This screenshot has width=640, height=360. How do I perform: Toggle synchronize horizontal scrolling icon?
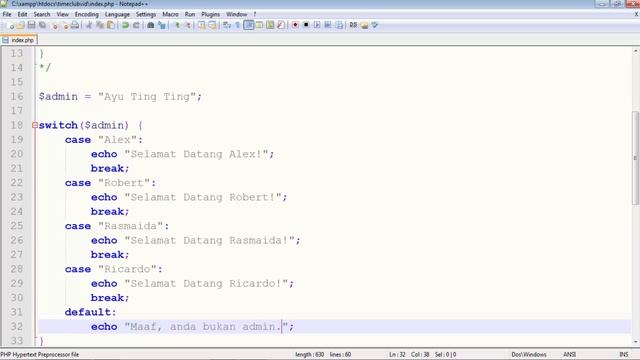pos(213,25)
